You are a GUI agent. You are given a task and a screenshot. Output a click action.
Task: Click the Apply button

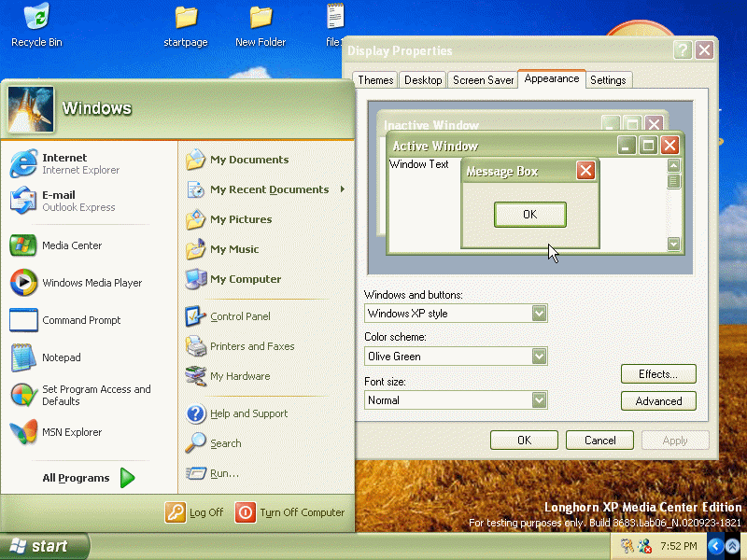coord(675,440)
